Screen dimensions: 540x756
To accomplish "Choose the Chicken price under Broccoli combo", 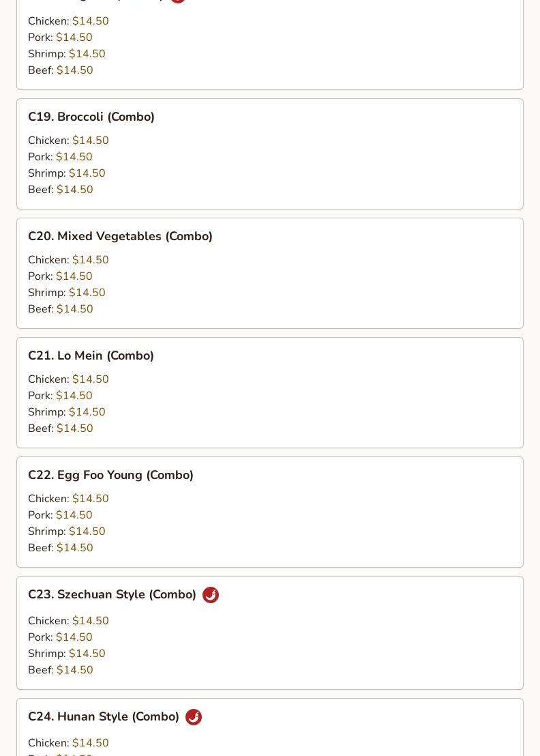I will [x=90, y=141].
